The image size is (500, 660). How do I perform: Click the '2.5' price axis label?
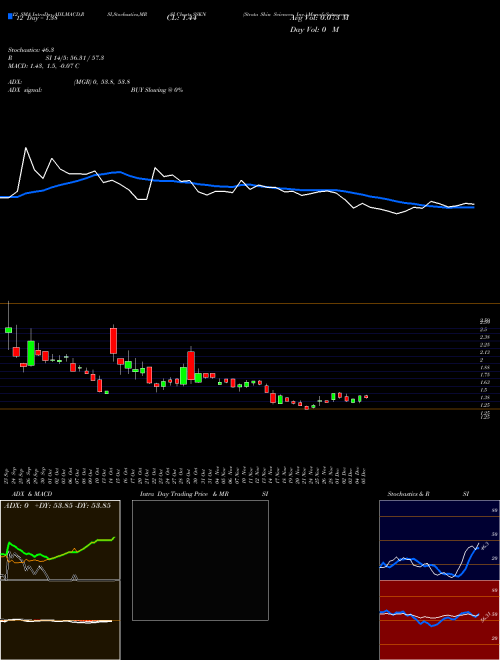pos(484,329)
